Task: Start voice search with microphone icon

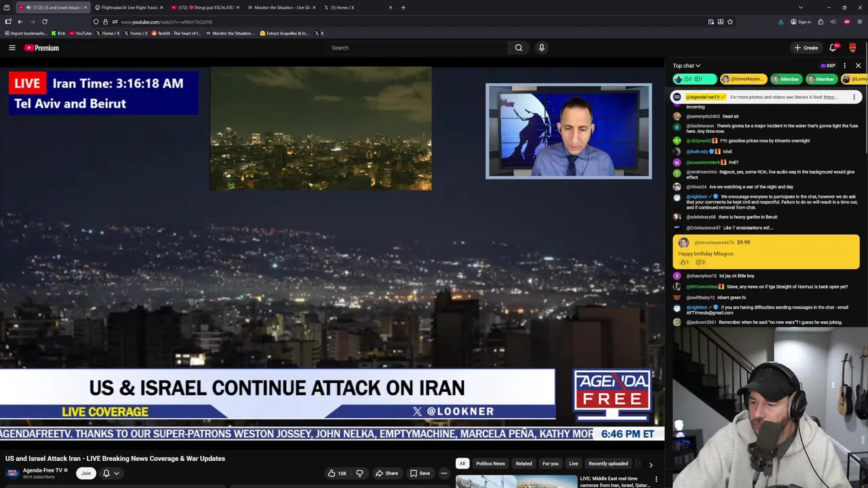Action: coord(541,47)
